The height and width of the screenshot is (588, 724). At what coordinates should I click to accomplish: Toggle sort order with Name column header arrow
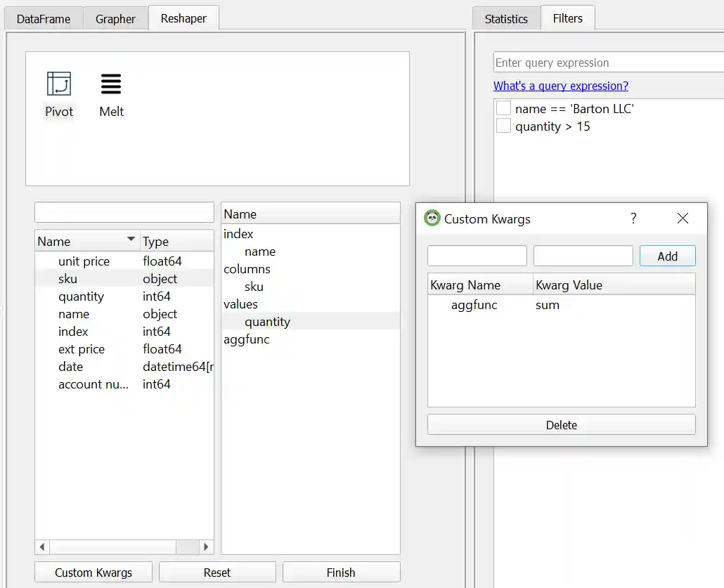coord(131,241)
